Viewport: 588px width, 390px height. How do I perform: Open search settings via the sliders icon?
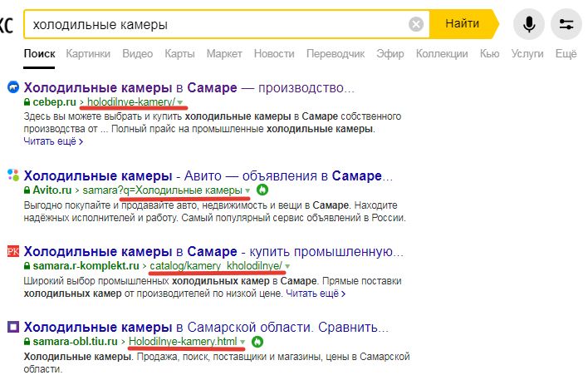[x=566, y=24]
